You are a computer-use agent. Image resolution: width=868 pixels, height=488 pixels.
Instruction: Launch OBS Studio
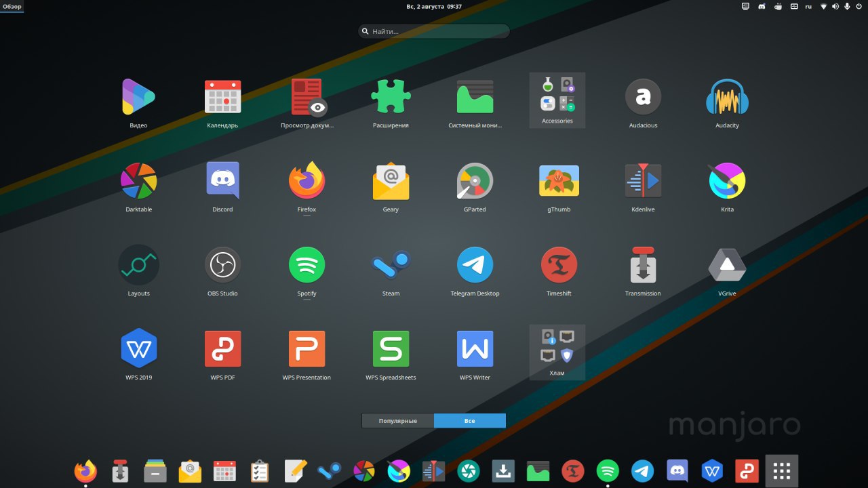(x=222, y=265)
